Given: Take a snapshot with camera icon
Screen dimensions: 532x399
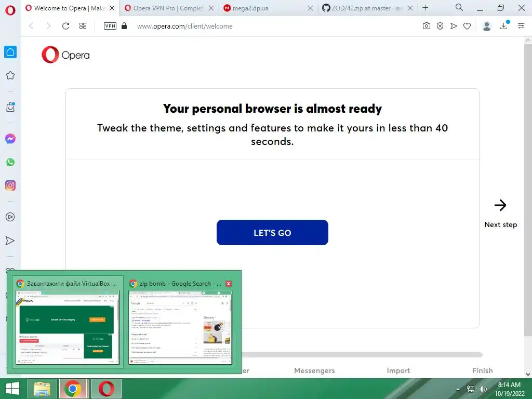Looking at the screenshot, I should pyautogui.click(x=427, y=26).
